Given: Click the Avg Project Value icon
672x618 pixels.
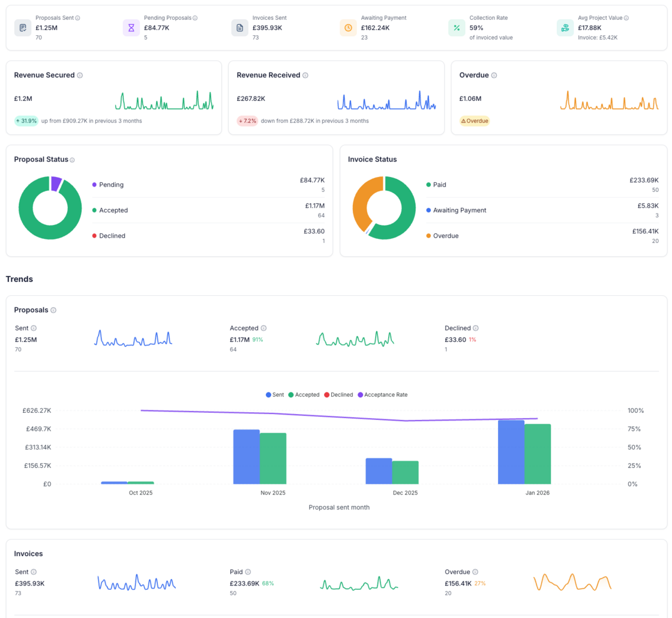Looking at the screenshot, I should pyautogui.click(x=565, y=28).
